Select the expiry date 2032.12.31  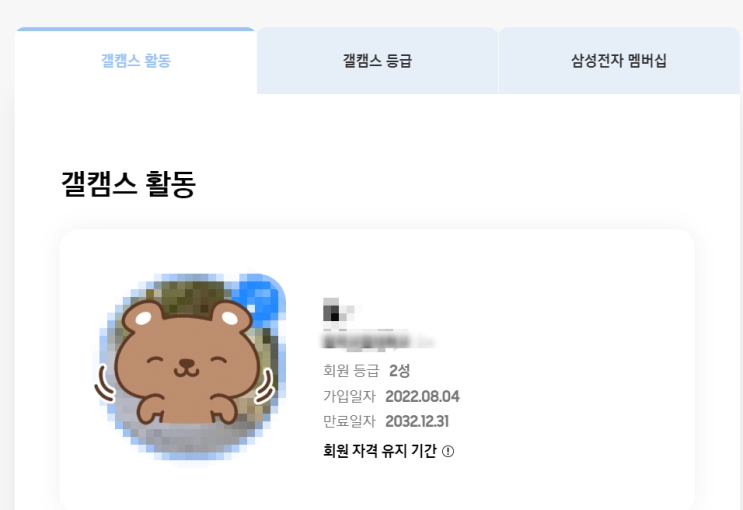[x=417, y=421]
